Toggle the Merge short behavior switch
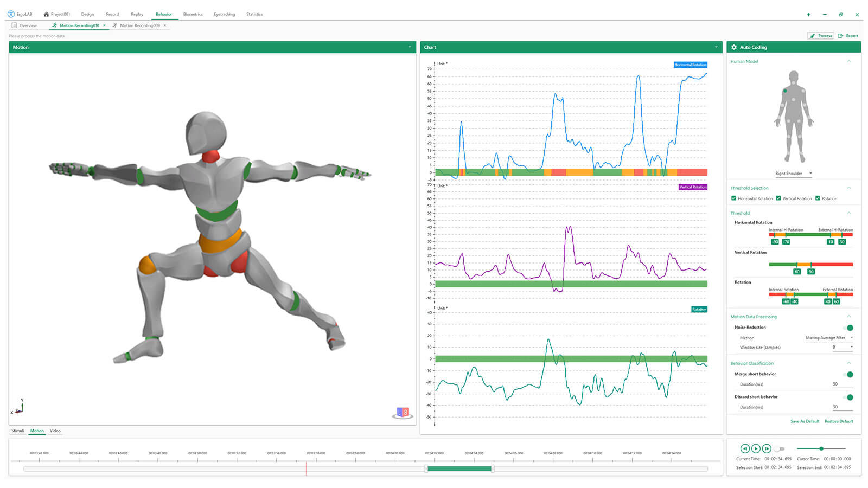Image resolution: width=868 pixels, height=488 pixels. coord(848,374)
